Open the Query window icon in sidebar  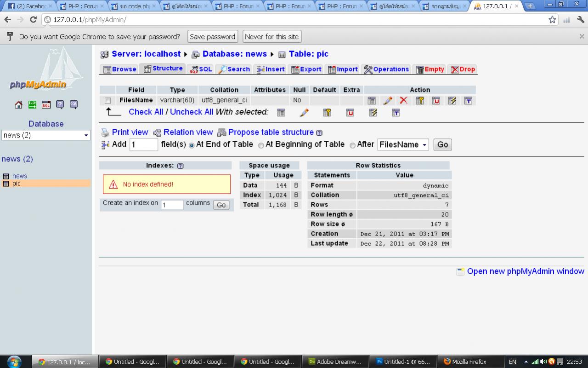46,104
